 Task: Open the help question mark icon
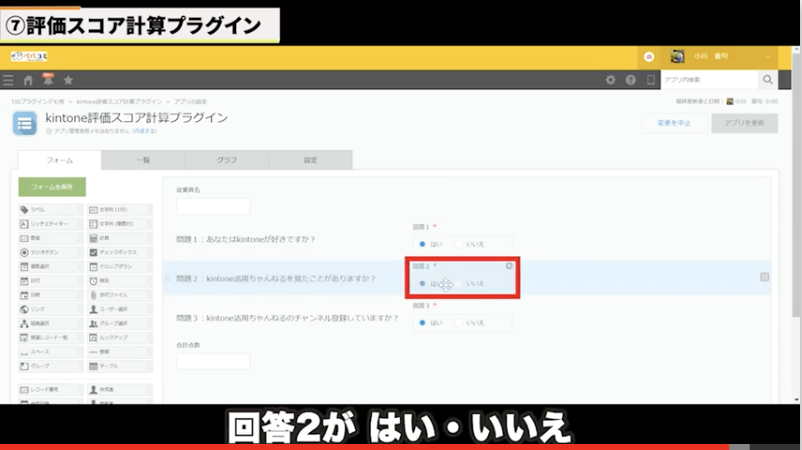[x=631, y=80]
